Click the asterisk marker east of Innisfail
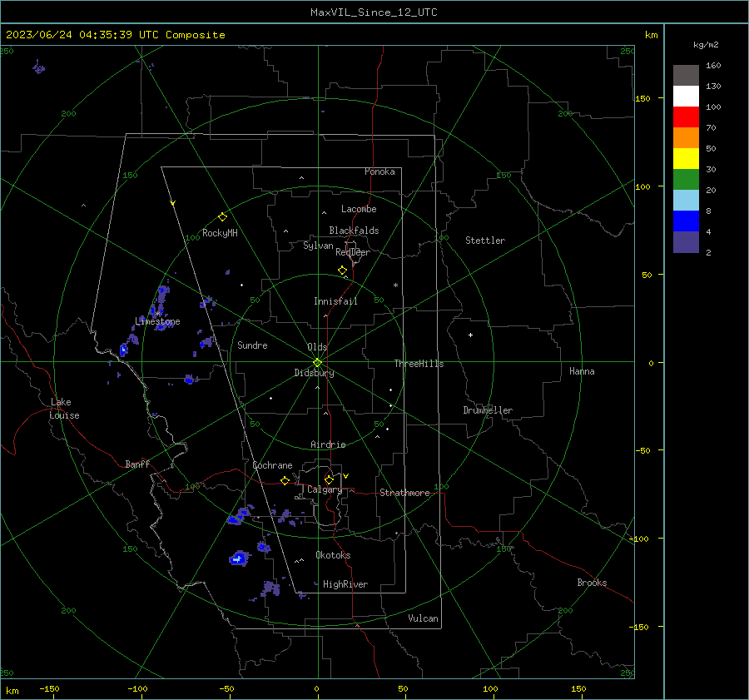Viewport: 749px width, 700px height. (395, 285)
